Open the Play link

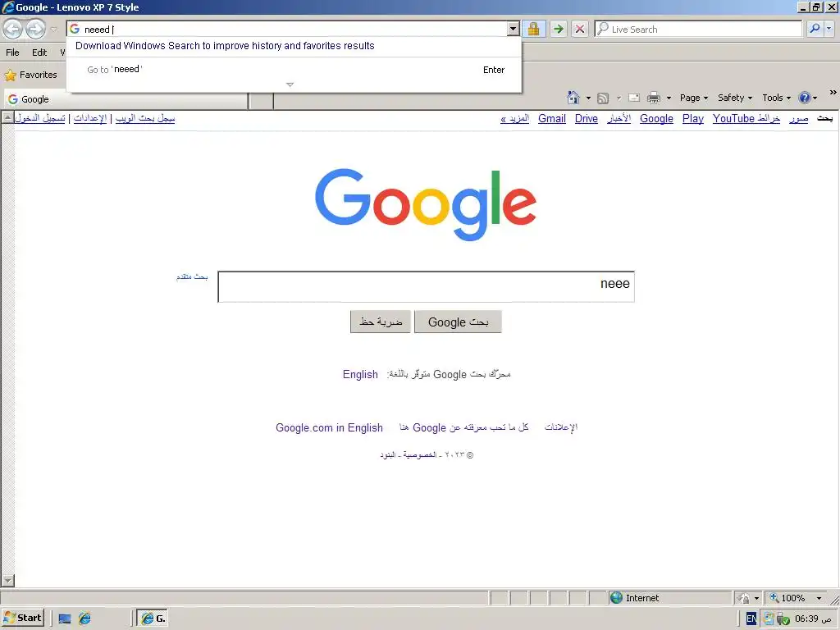click(692, 119)
